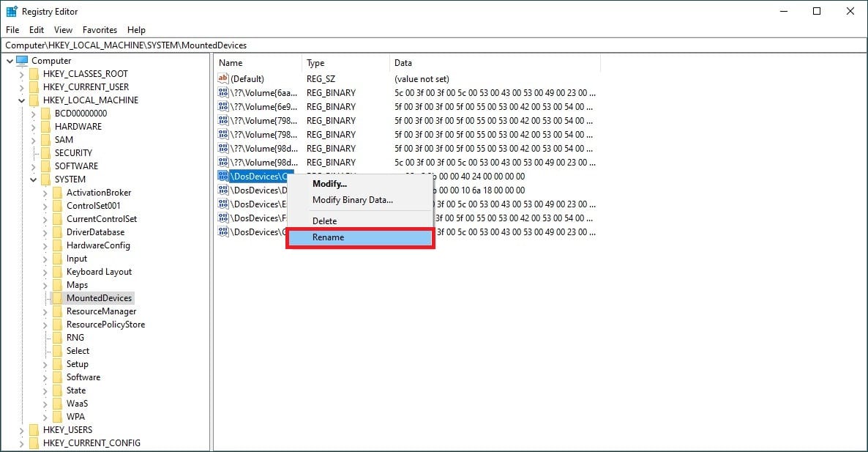
Task: Click the BCD00000000 folder icon
Action: pos(45,113)
